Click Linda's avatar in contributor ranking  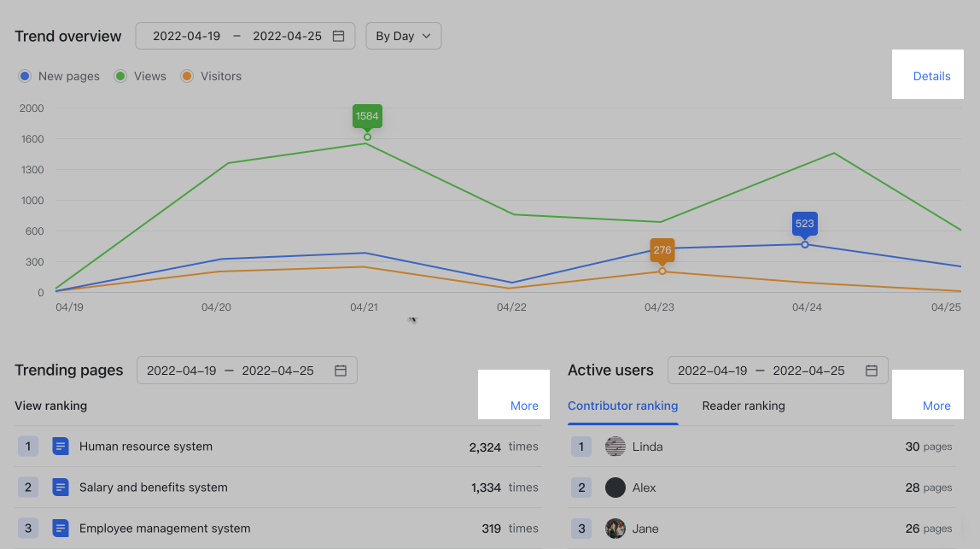pos(615,447)
